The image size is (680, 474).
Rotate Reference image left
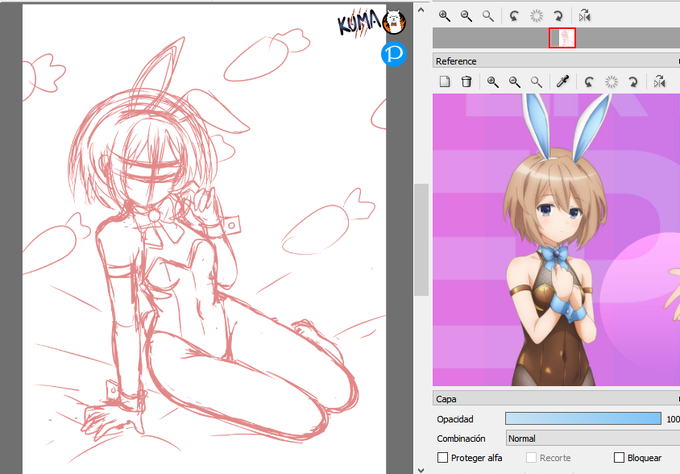589,82
